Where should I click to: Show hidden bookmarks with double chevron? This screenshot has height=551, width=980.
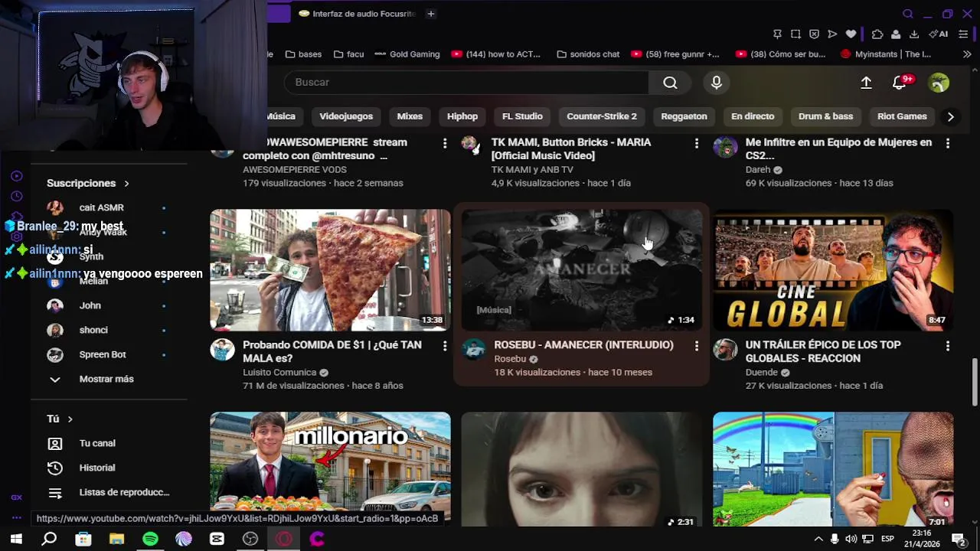pyautogui.click(x=966, y=54)
